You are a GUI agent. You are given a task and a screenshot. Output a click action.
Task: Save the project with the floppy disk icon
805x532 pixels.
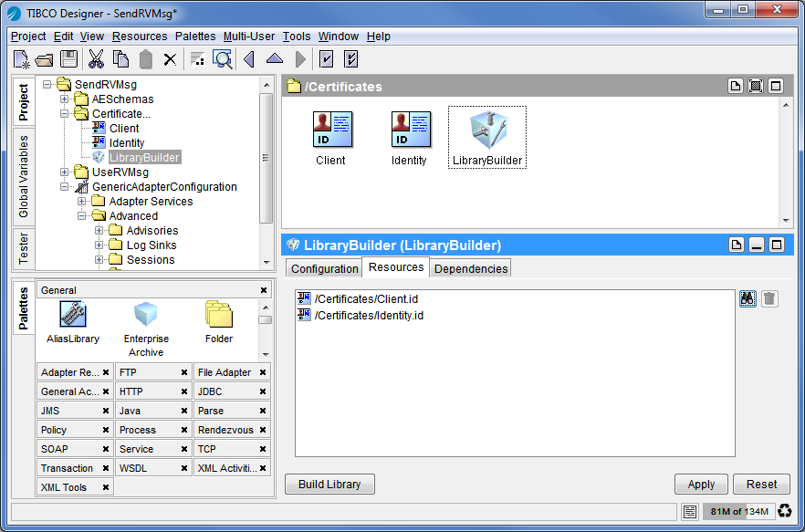pyautogui.click(x=68, y=59)
